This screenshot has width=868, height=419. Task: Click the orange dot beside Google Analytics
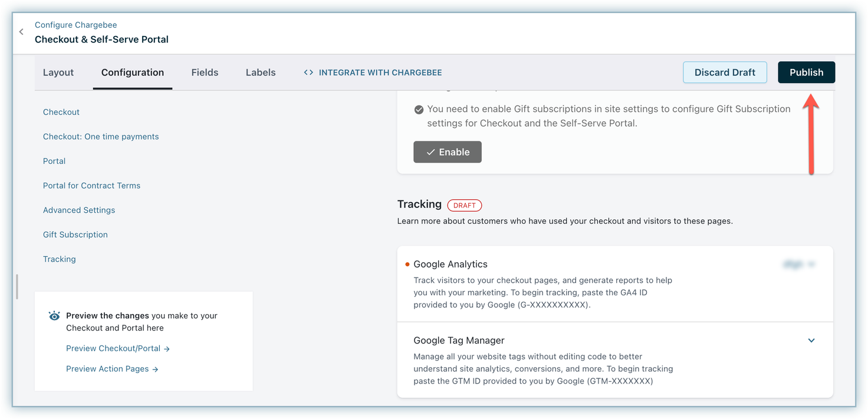[x=407, y=265]
